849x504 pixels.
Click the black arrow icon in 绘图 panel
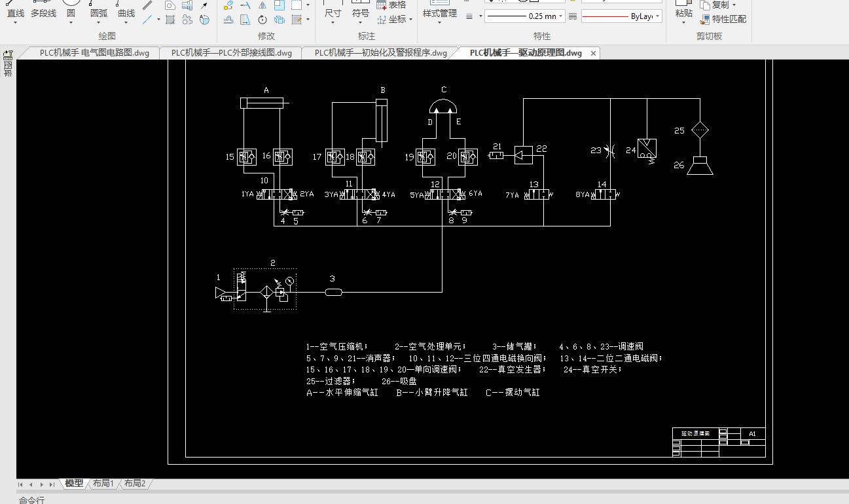tap(204, 5)
